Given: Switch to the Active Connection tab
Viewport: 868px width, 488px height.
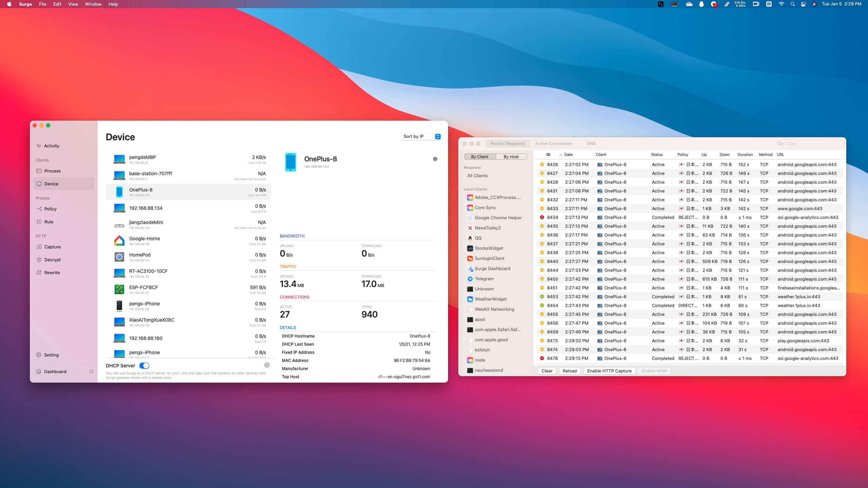Looking at the screenshot, I should [x=553, y=143].
